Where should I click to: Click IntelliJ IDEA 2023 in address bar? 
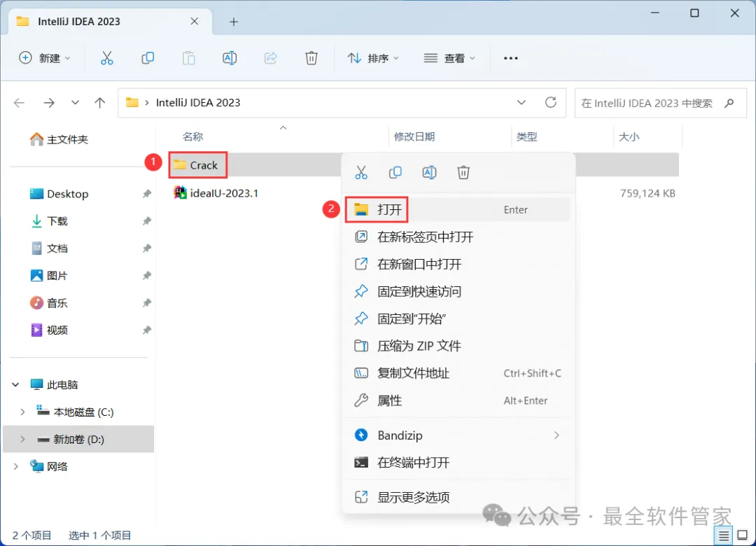(198, 103)
